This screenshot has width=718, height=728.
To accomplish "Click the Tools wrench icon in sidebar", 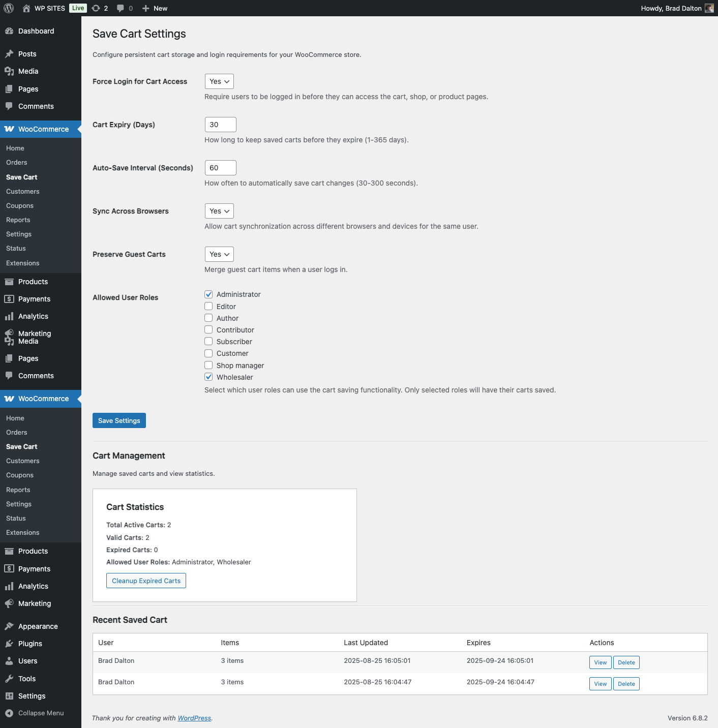I will coord(9,679).
